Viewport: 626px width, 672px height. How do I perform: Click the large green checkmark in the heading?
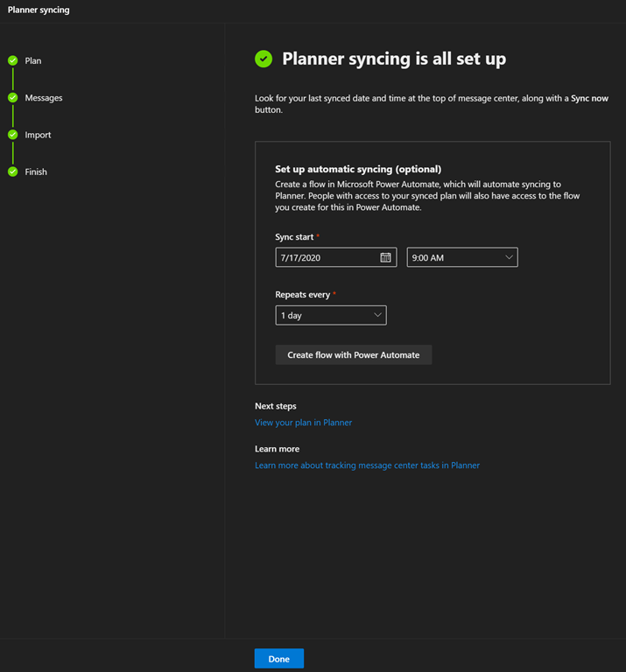coord(264,59)
